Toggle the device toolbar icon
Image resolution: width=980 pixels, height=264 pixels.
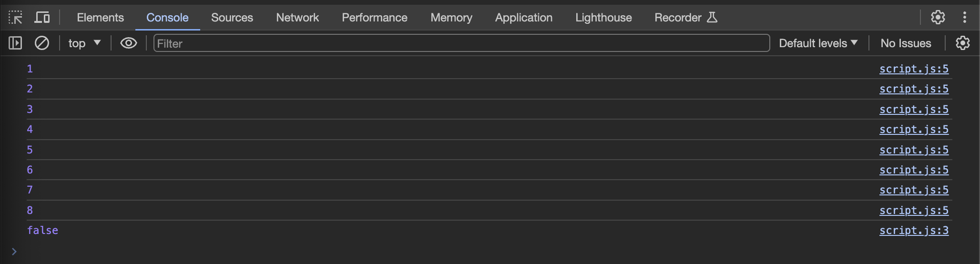point(42,18)
